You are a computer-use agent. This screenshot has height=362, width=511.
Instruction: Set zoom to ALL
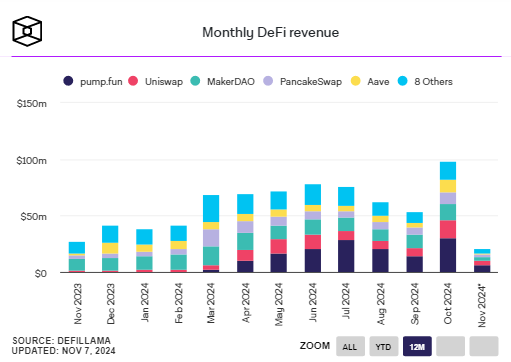coord(350,346)
